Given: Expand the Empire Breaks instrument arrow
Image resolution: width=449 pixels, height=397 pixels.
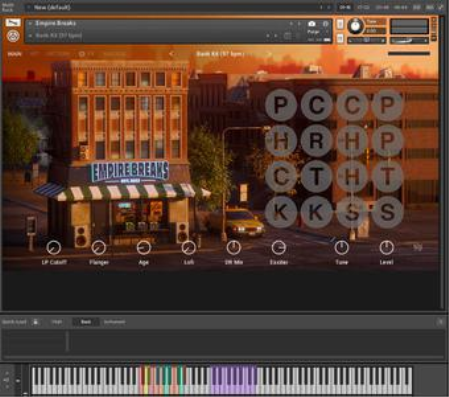Looking at the screenshot, I should point(30,23).
